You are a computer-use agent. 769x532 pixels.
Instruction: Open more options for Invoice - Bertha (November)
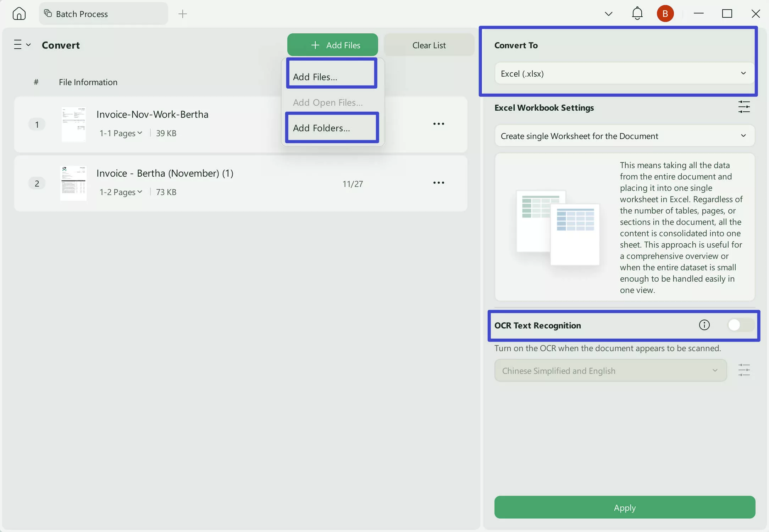pyautogui.click(x=438, y=183)
